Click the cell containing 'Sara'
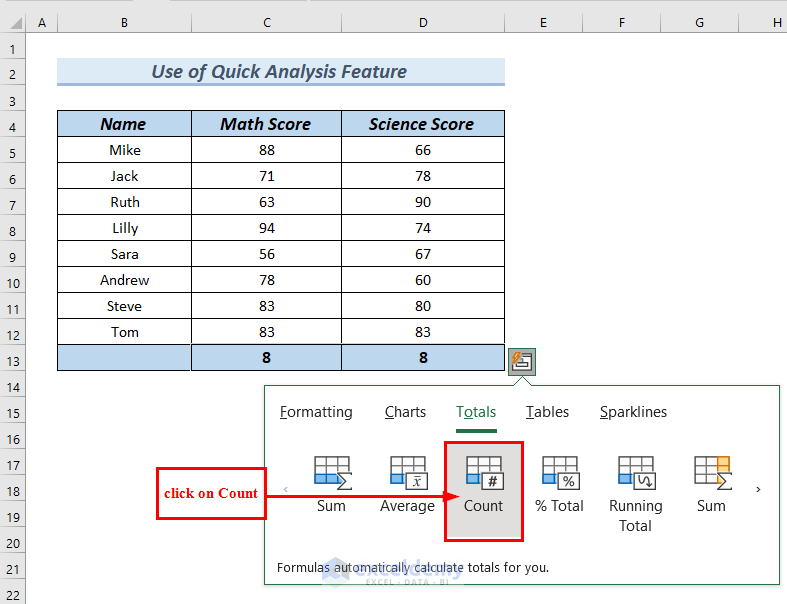787x604 pixels. 124,254
